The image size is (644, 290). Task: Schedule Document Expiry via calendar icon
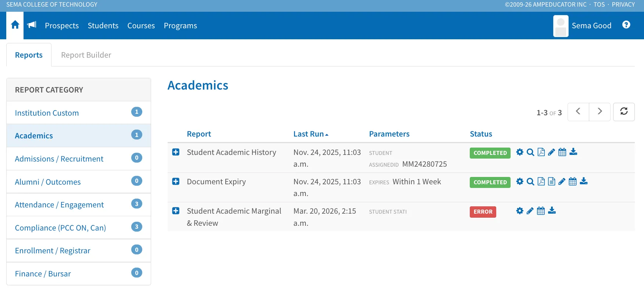point(573,181)
